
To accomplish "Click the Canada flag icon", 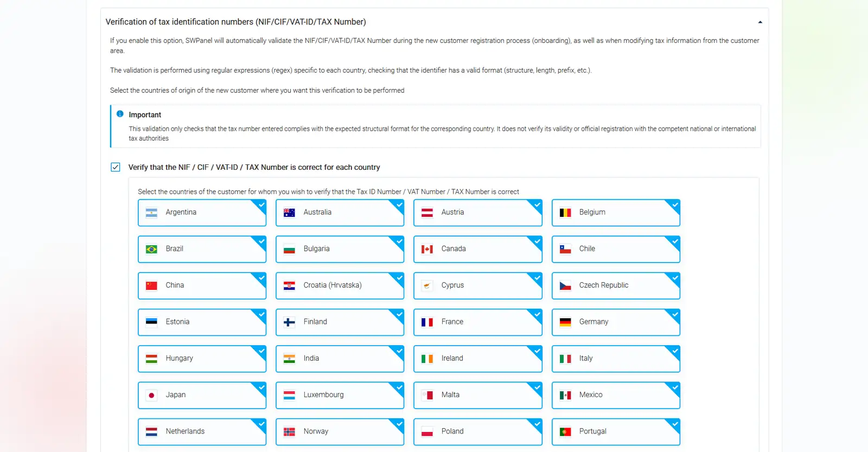I will coord(427,249).
